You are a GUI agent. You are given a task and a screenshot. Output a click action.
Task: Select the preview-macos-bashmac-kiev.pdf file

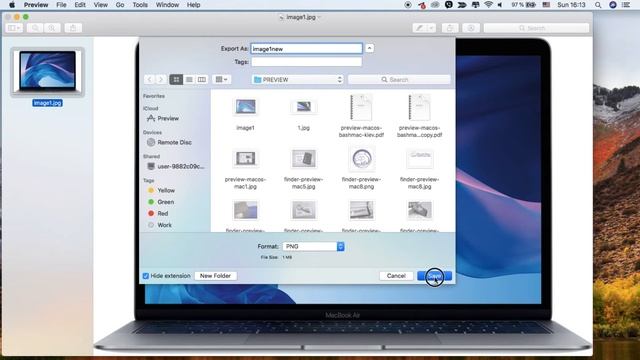[361, 107]
